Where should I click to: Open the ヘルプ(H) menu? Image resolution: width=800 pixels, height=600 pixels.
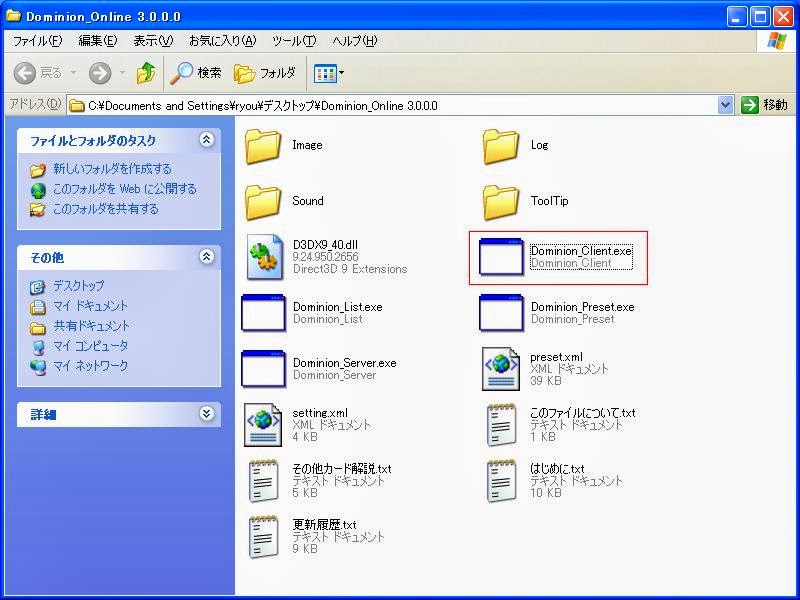(355, 41)
